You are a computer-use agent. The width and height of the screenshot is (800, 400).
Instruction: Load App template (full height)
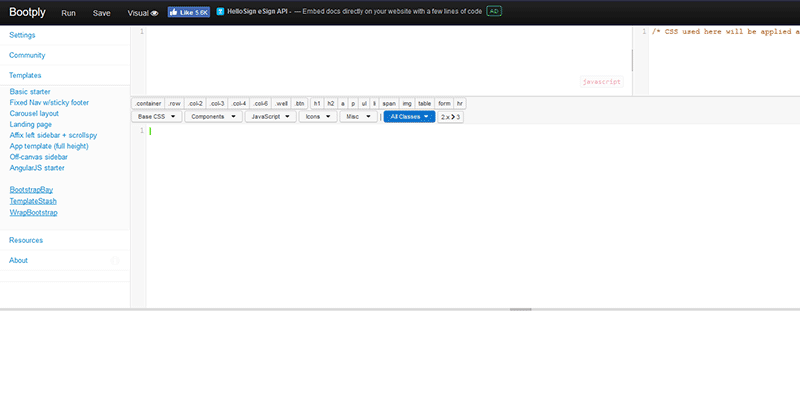pyautogui.click(x=49, y=146)
